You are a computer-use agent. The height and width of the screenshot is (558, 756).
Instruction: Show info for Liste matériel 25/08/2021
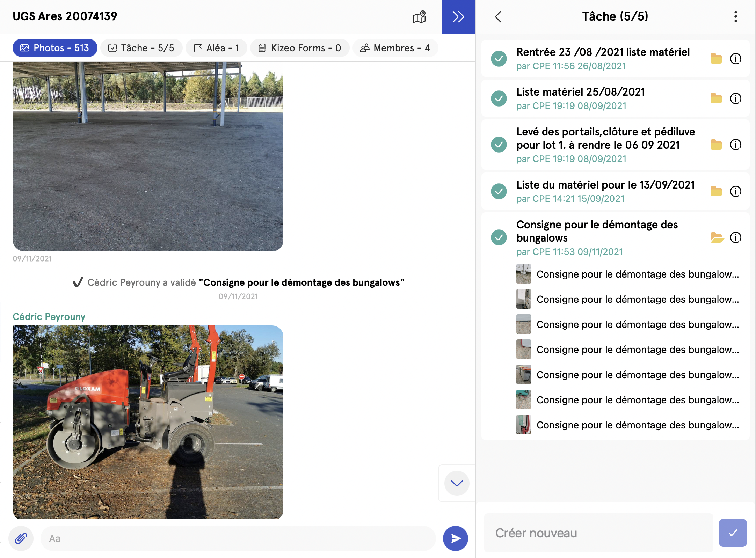point(735,98)
